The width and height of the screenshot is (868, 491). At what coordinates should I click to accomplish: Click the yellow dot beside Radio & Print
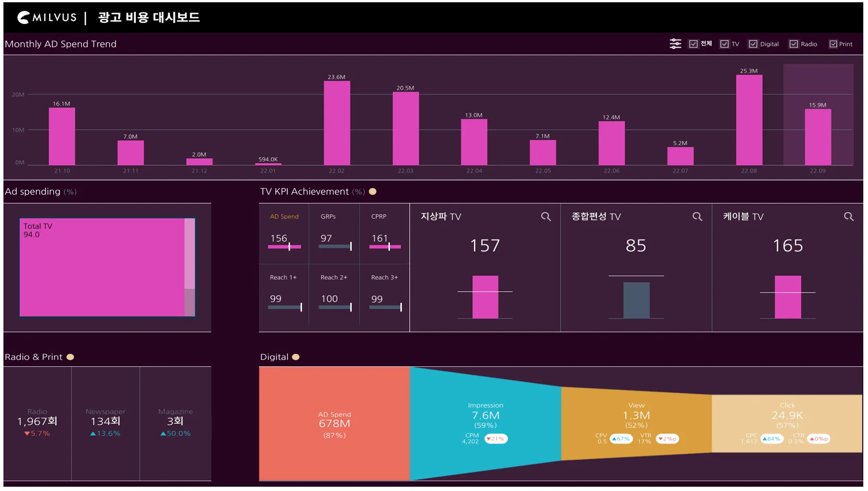point(70,357)
